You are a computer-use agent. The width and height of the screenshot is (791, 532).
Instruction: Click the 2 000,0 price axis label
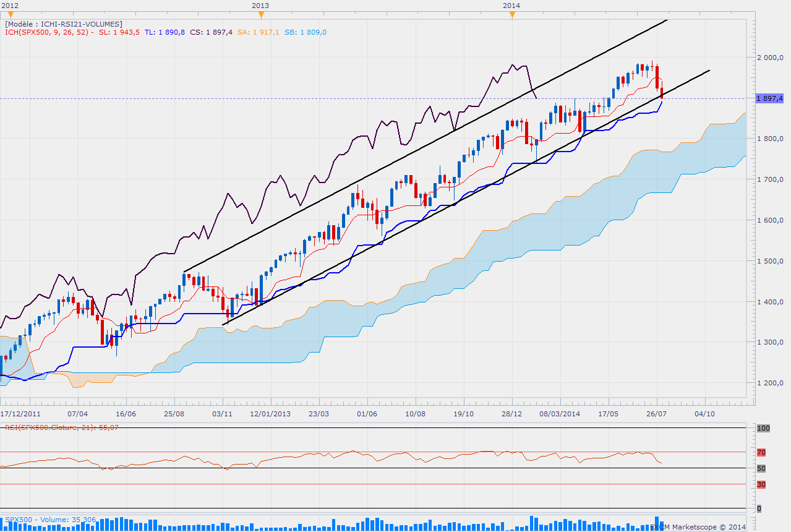(x=770, y=58)
